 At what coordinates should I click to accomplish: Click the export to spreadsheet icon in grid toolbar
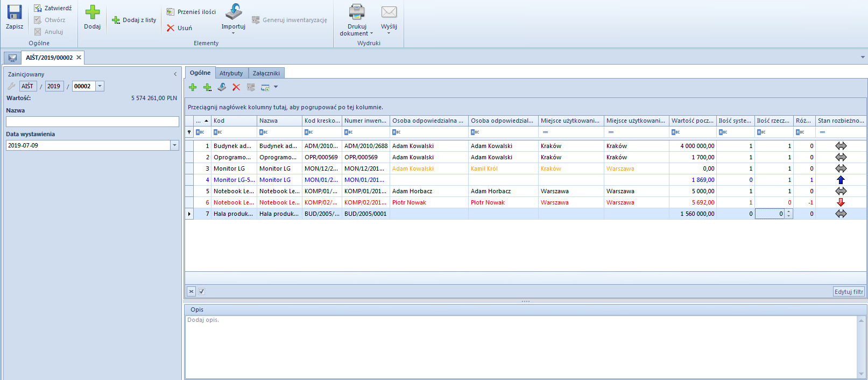coord(265,87)
